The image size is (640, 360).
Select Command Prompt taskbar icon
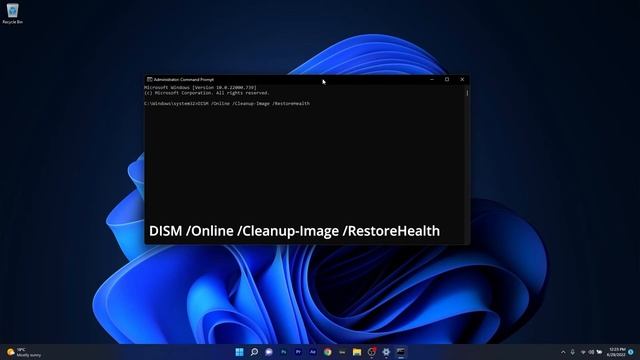tap(401, 352)
